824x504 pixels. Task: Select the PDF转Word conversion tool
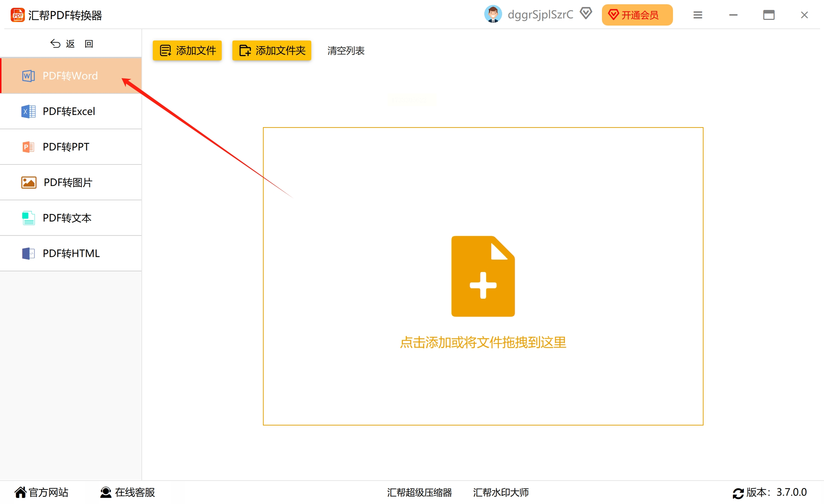pos(70,76)
